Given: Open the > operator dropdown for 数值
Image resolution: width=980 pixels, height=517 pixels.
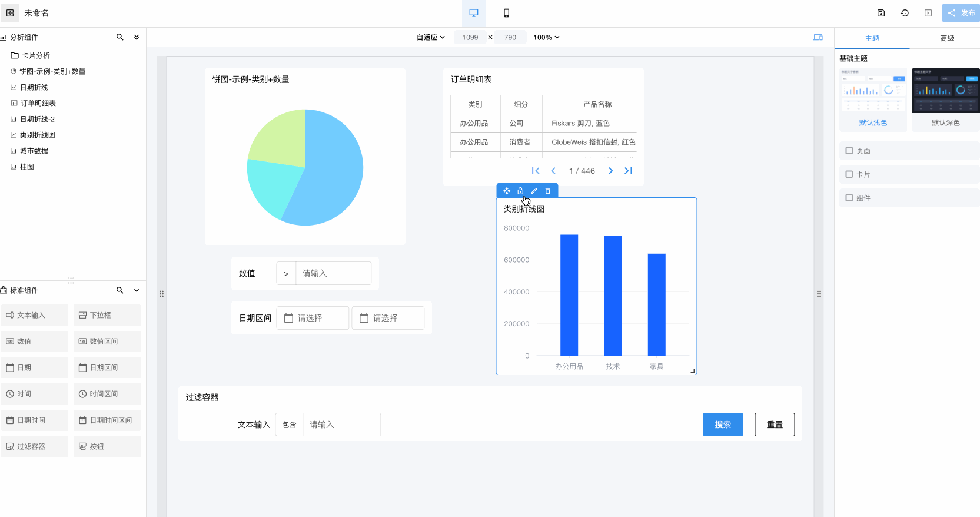Looking at the screenshot, I should point(286,273).
